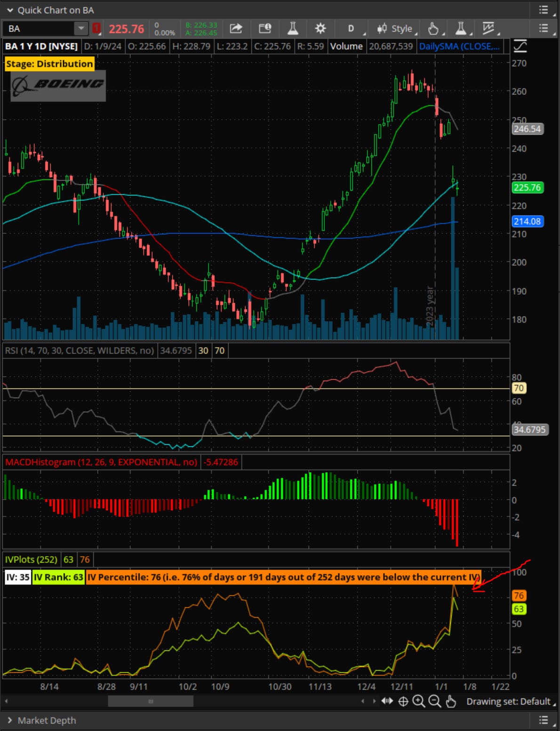Expand the Market Depth section

[9, 720]
